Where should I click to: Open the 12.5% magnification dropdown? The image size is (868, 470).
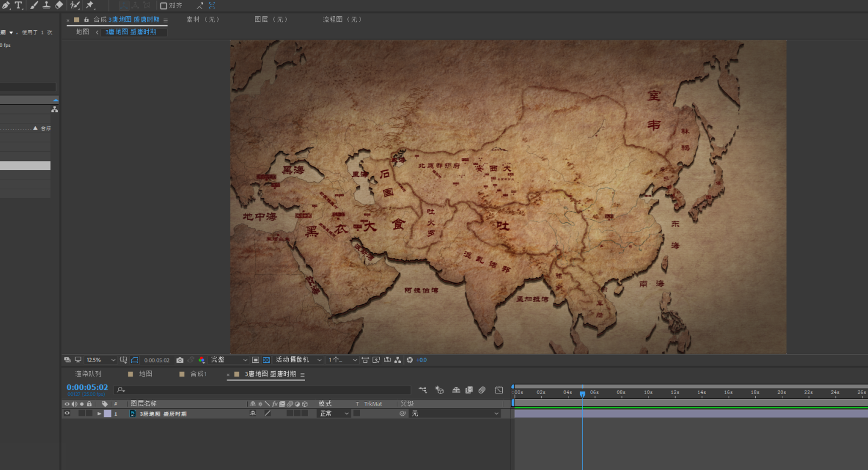click(x=101, y=360)
